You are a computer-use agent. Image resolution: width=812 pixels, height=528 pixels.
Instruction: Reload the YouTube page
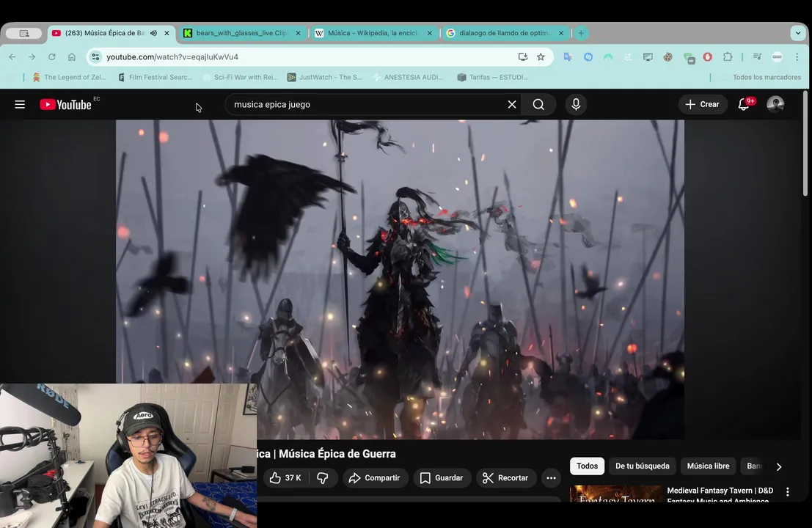(x=52, y=57)
